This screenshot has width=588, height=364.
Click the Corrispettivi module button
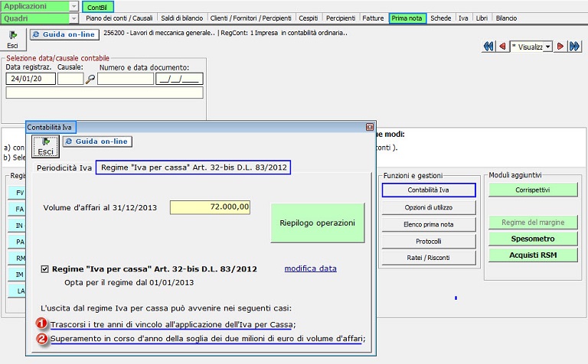(x=533, y=190)
